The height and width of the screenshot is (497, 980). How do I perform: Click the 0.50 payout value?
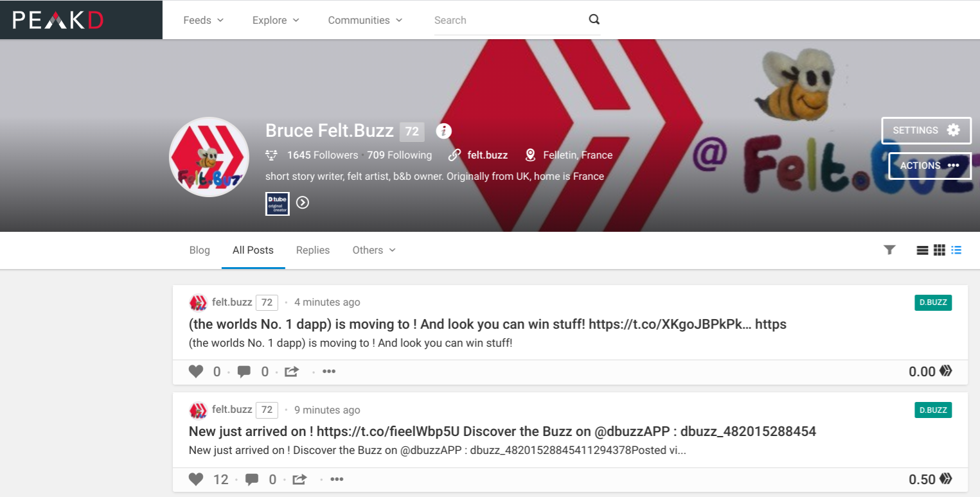pyautogui.click(x=922, y=479)
